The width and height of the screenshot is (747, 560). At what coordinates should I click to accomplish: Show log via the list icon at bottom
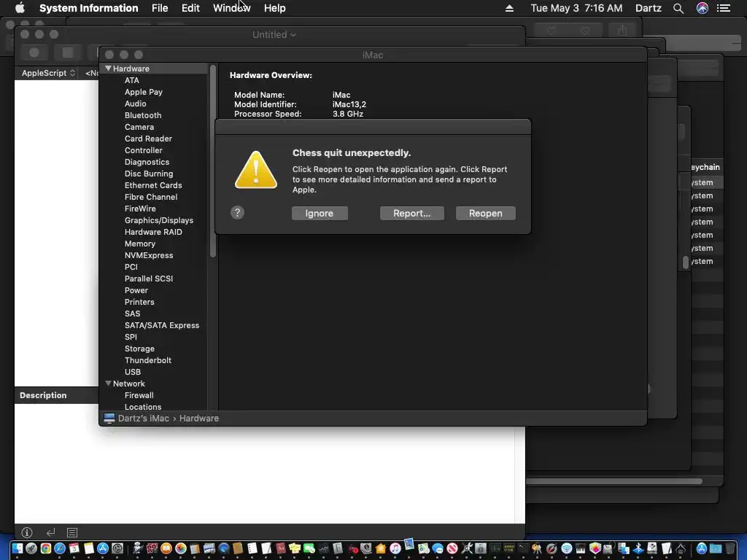[72, 532]
